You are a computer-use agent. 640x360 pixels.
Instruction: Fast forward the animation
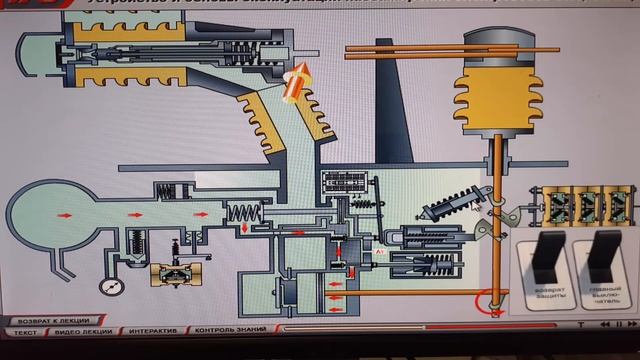pos(632,324)
